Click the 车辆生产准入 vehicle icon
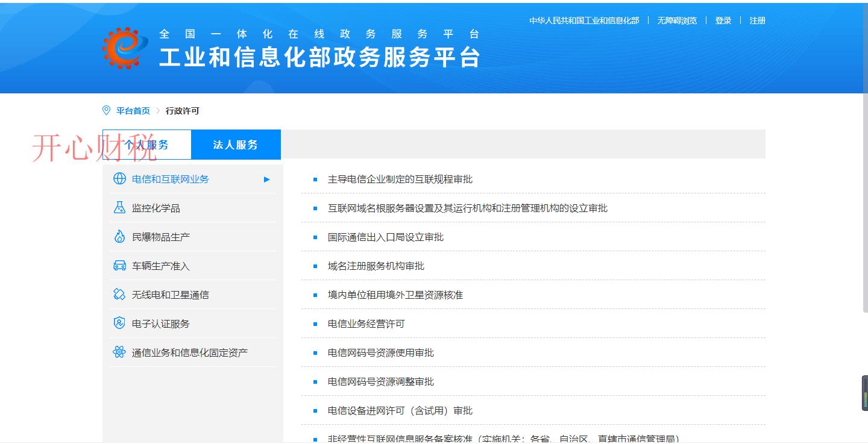 pyautogui.click(x=118, y=265)
